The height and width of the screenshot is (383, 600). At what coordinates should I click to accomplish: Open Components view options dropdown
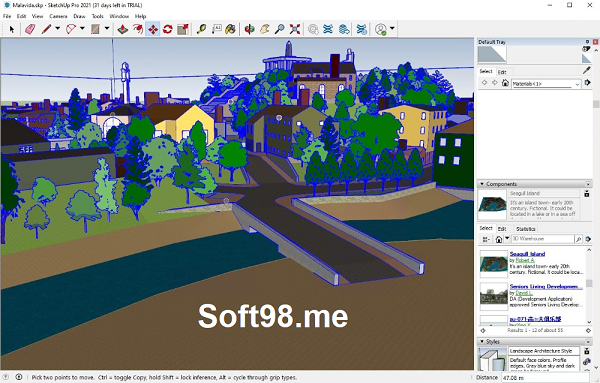[x=486, y=239]
